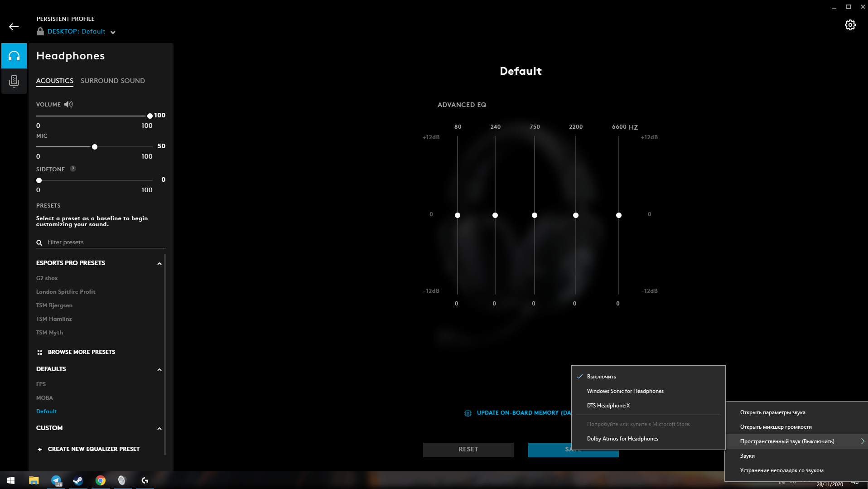Collapse the Defaults presets section
The height and width of the screenshot is (489, 868).
click(x=159, y=369)
